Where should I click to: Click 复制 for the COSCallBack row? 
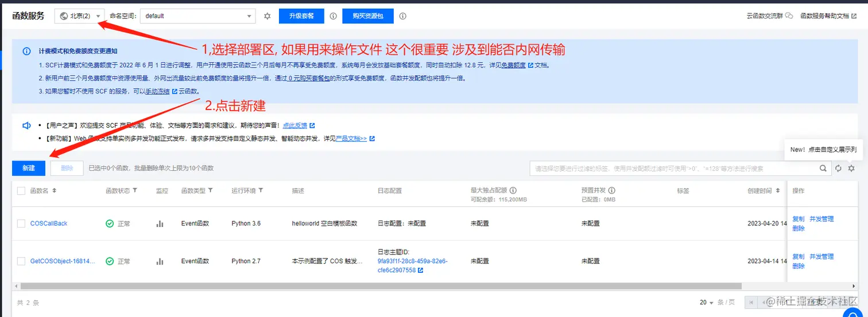[x=799, y=219]
